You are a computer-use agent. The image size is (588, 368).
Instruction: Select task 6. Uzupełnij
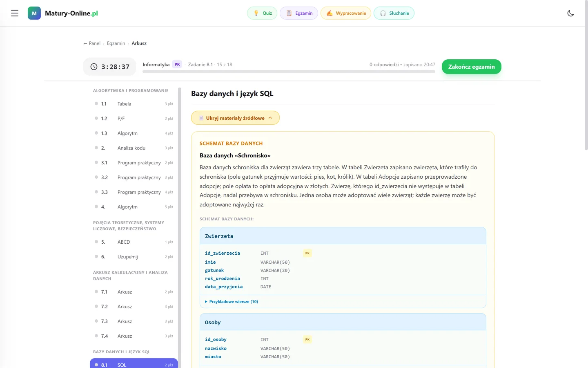[x=134, y=257]
